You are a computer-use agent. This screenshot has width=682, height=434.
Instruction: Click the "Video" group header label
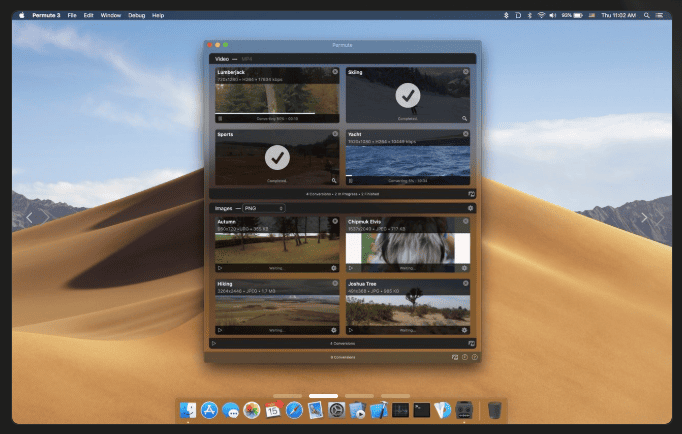[222, 59]
